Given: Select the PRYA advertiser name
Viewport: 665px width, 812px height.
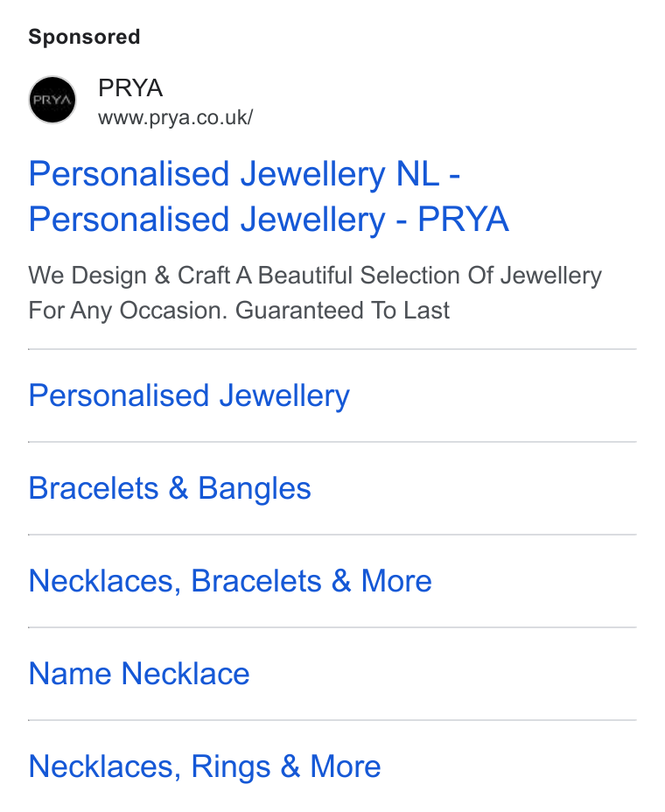Looking at the screenshot, I should click(130, 87).
